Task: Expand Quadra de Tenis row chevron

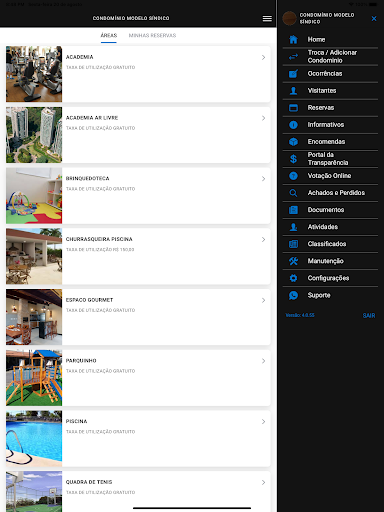Action: tap(263, 482)
